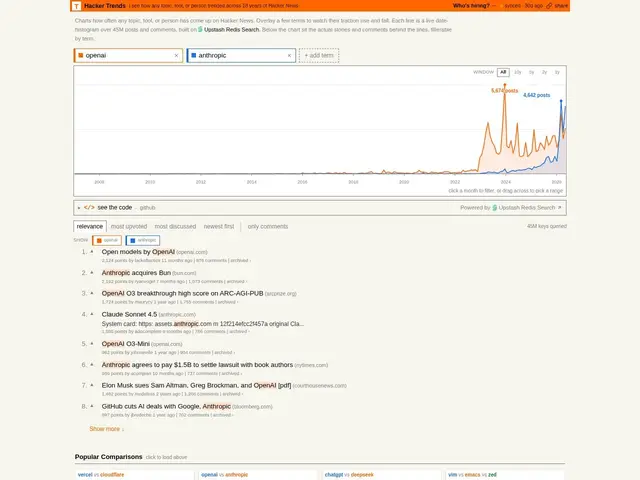Open the Who's hiring? header link
The height and width of the screenshot is (480, 640).
(x=471, y=6)
